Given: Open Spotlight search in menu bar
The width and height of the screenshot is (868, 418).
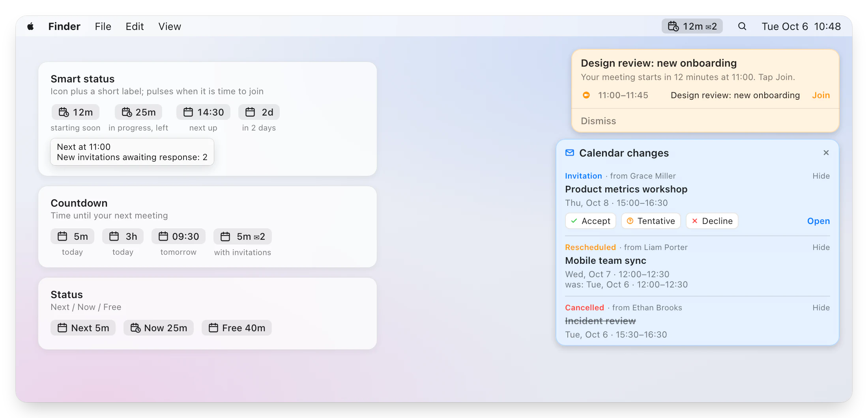Looking at the screenshot, I should (742, 26).
